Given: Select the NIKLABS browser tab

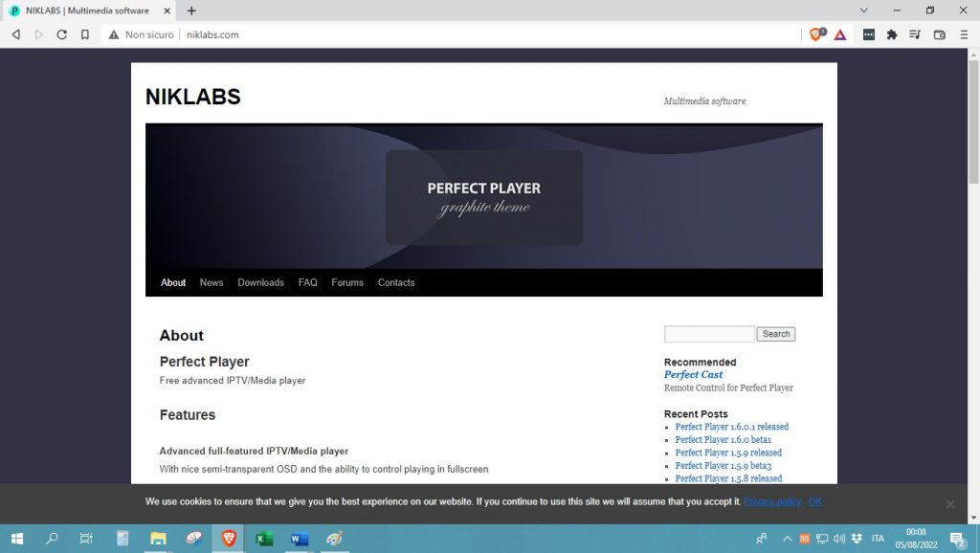Looking at the screenshot, I should point(86,11).
